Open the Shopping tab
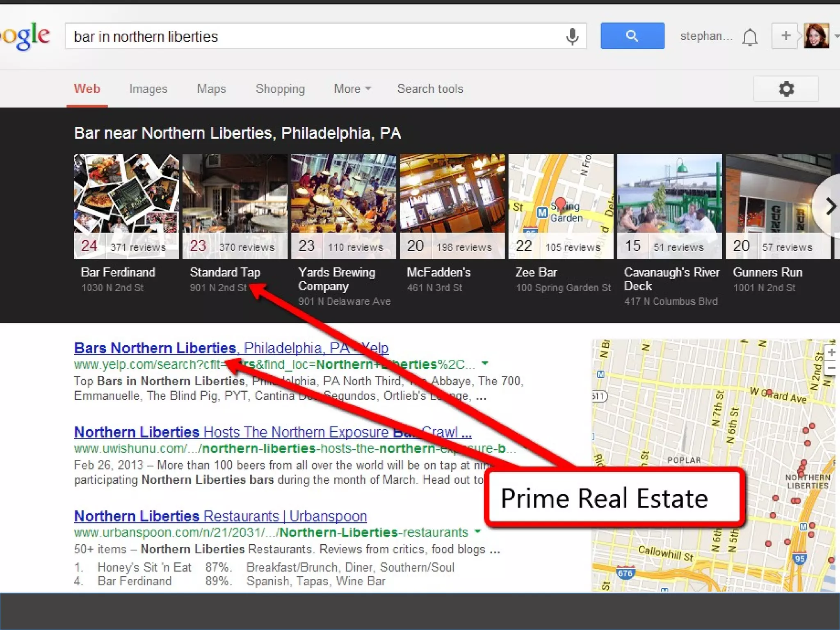The height and width of the screenshot is (630, 840). pyautogui.click(x=280, y=89)
